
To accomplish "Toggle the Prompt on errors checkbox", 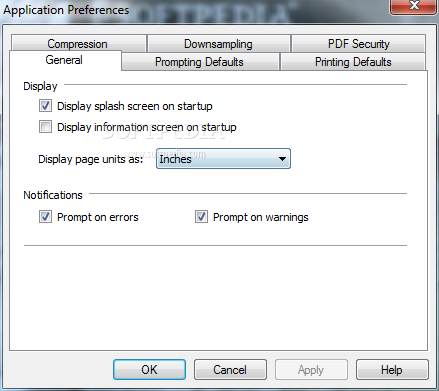I will click(45, 217).
